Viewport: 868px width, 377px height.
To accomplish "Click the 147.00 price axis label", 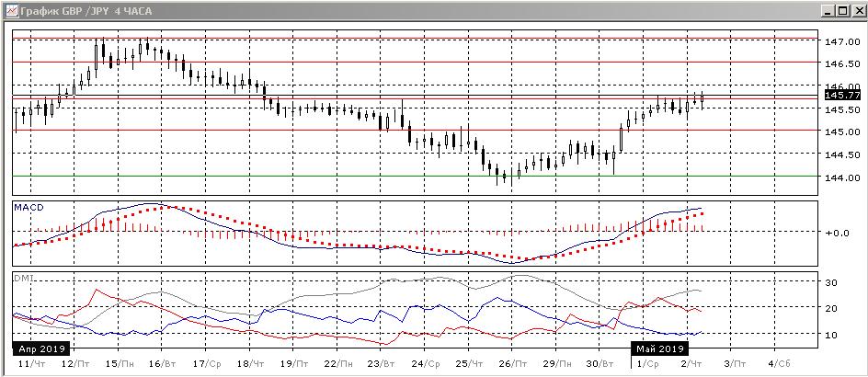I will [x=841, y=42].
